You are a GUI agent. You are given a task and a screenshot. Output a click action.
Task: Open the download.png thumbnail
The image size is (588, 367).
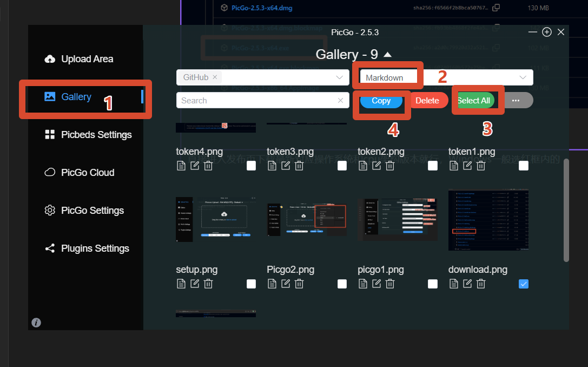click(488, 220)
